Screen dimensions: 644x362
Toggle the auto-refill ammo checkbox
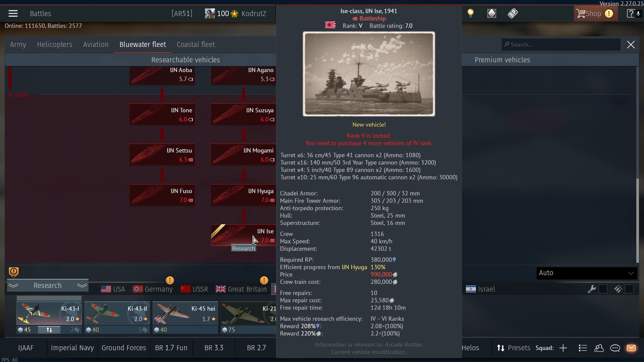pyautogui.click(x=629, y=289)
